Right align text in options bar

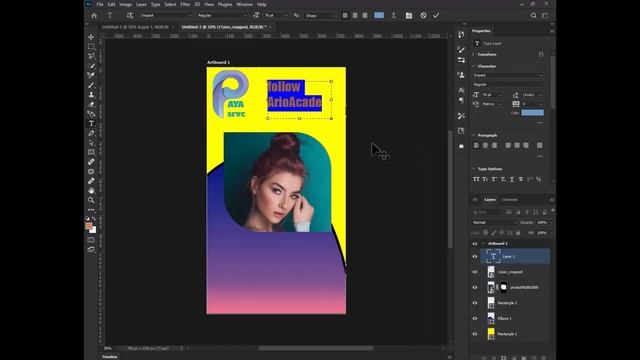(365, 16)
